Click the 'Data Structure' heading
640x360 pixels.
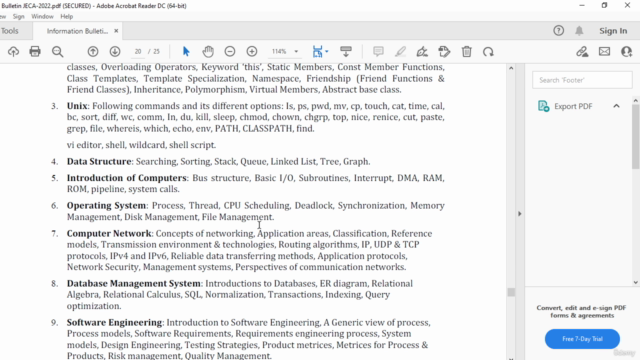pyautogui.click(x=99, y=162)
